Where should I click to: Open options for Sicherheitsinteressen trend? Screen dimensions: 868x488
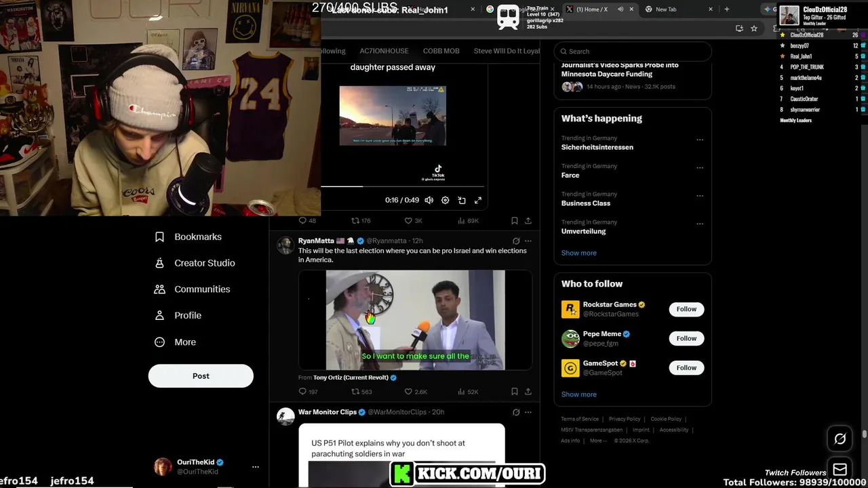700,140
